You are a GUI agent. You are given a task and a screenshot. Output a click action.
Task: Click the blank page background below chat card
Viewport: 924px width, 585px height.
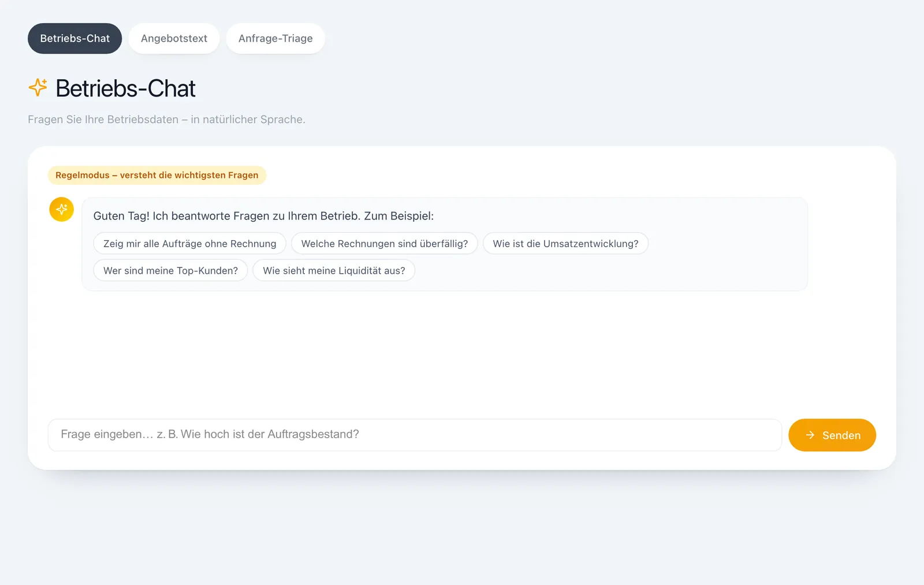pyautogui.click(x=462, y=528)
